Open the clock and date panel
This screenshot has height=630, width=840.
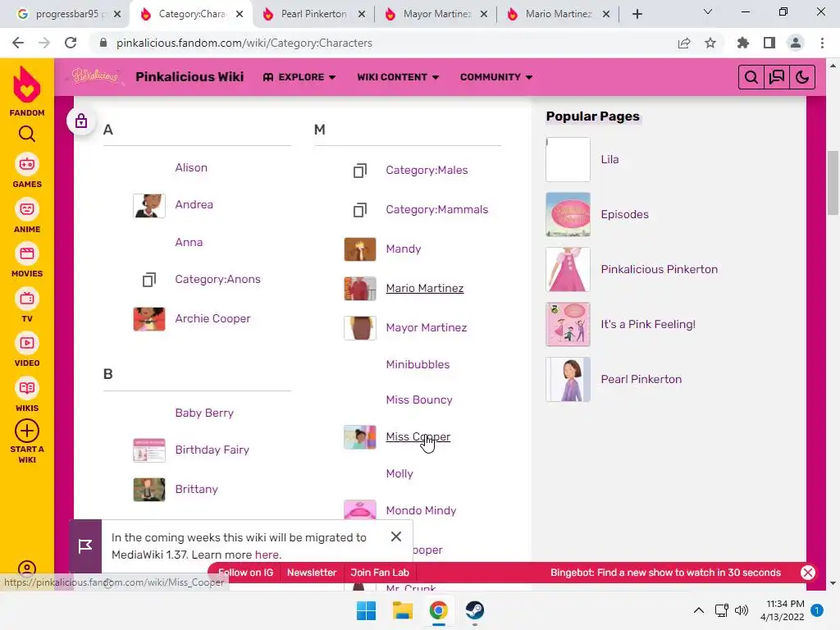[782, 610]
